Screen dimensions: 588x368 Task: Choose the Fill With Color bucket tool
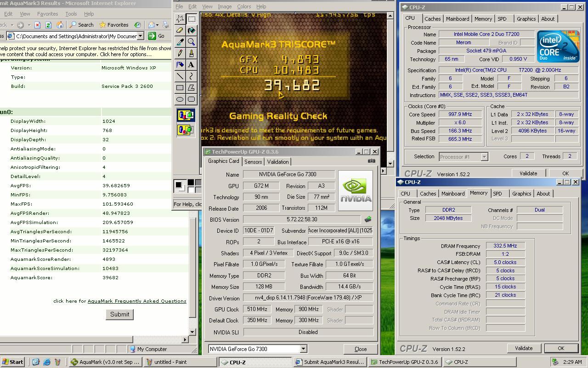(192, 30)
